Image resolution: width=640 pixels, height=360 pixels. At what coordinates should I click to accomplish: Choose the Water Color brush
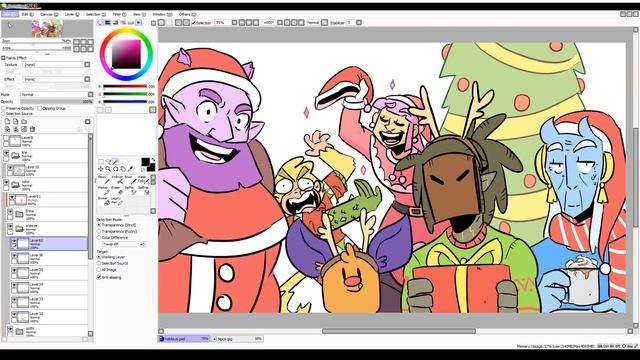point(143,179)
